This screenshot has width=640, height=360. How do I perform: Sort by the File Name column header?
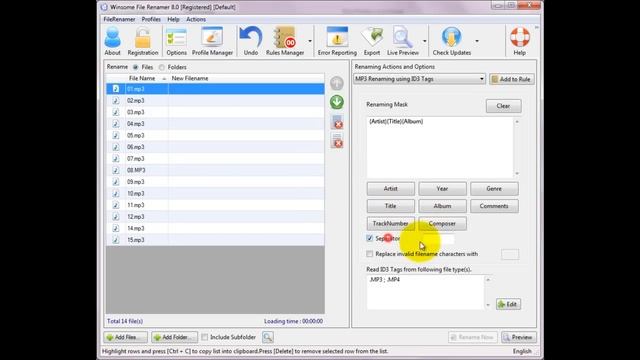coord(142,78)
